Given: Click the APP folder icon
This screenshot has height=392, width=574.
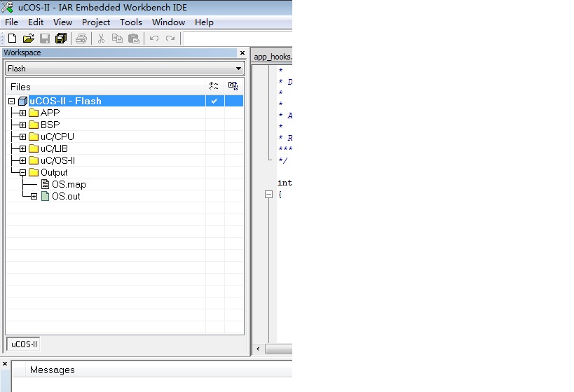Looking at the screenshot, I should click(x=34, y=113).
